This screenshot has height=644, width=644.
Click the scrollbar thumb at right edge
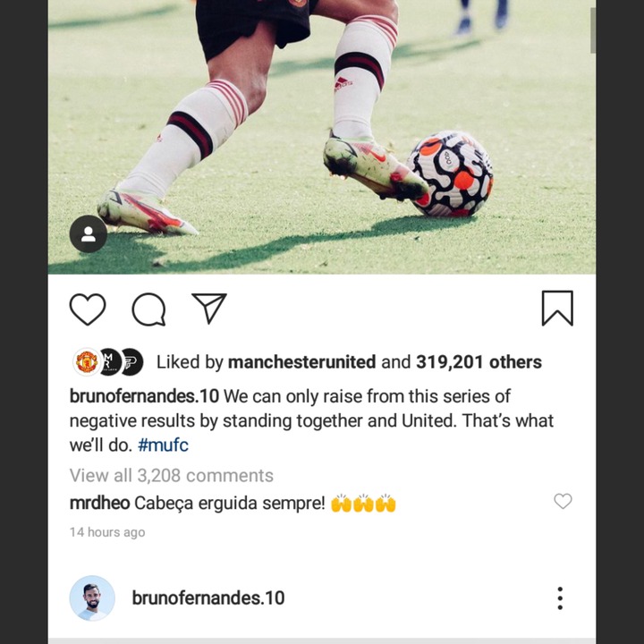(x=593, y=30)
